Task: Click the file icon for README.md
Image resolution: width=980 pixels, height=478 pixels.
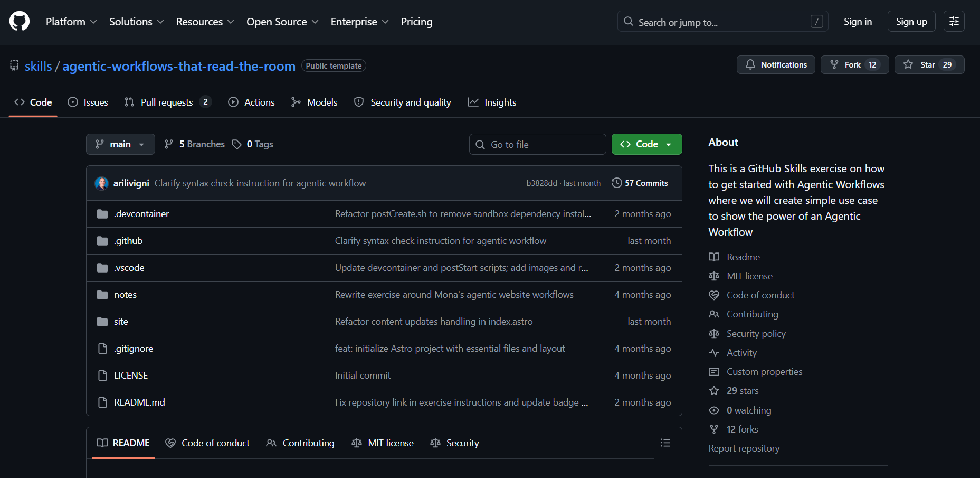Action: 102,402
